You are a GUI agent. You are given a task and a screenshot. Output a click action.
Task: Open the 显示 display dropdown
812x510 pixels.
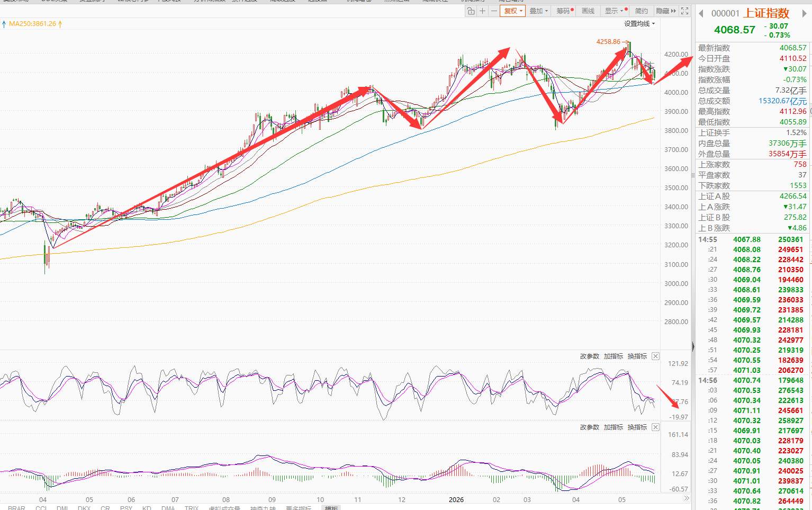point(616,11)
